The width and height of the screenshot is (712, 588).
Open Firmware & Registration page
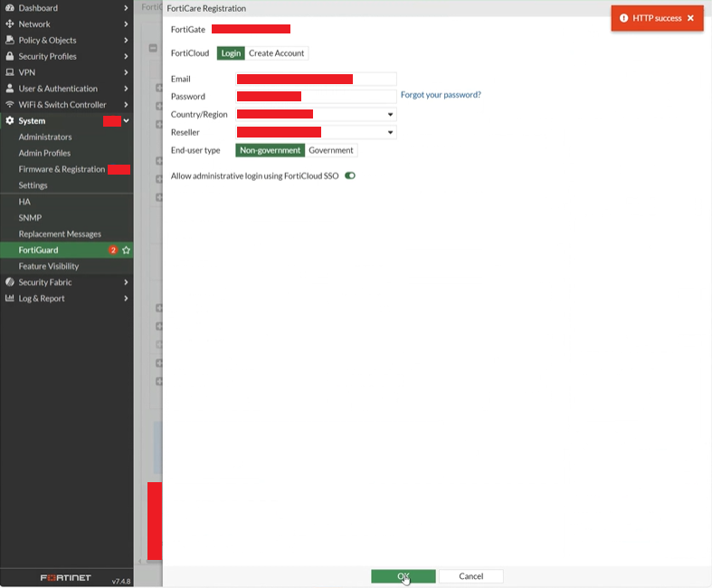[x=67, y=169]
